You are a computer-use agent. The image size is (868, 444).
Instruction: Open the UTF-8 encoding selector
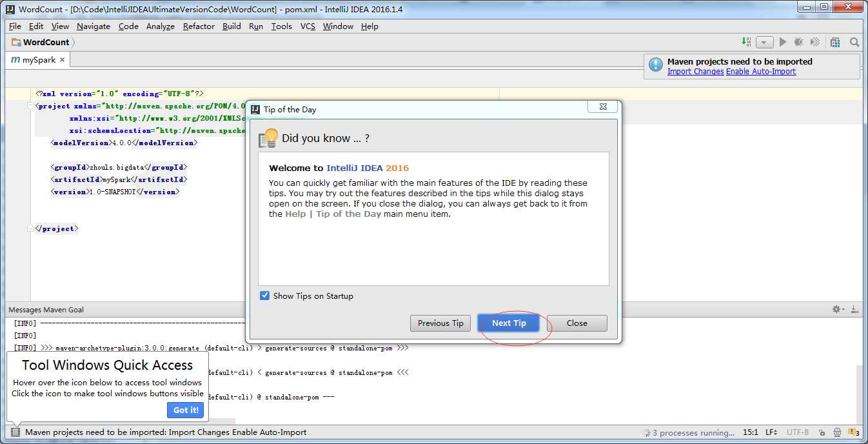tap(797, 432)
